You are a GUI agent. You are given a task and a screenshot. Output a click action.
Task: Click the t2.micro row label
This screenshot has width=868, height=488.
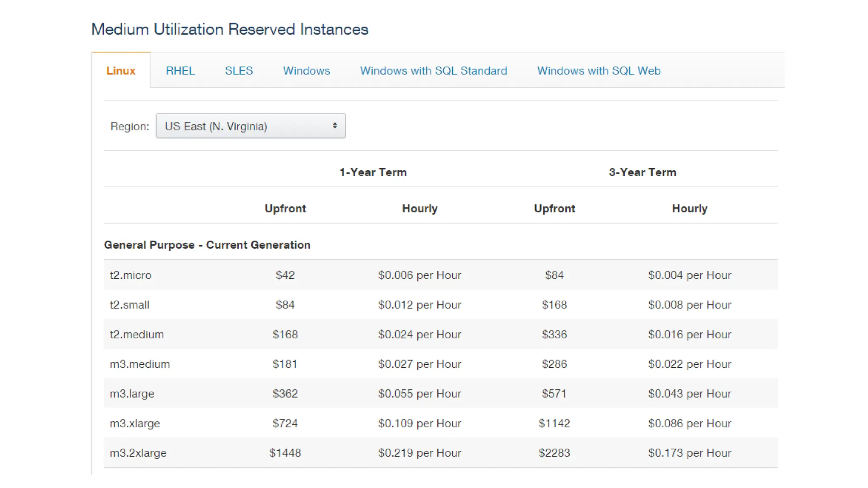[x=131, y=275]
